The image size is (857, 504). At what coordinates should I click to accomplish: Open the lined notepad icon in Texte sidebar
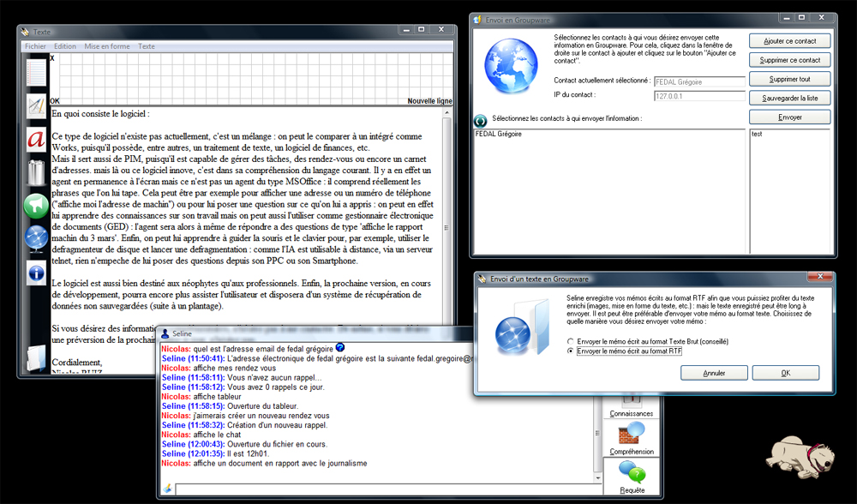click(x=36, y=72)
